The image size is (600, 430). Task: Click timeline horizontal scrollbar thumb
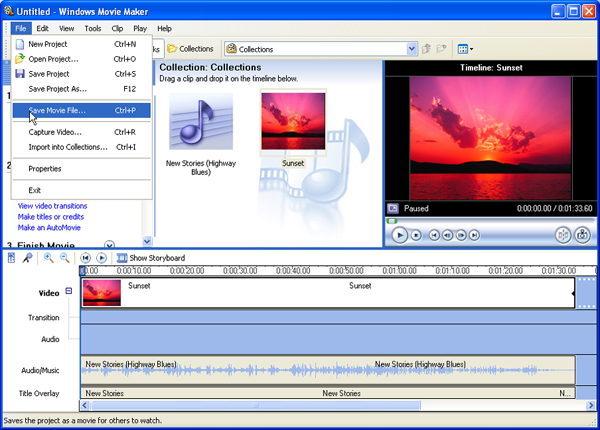[x=256, y=405]
